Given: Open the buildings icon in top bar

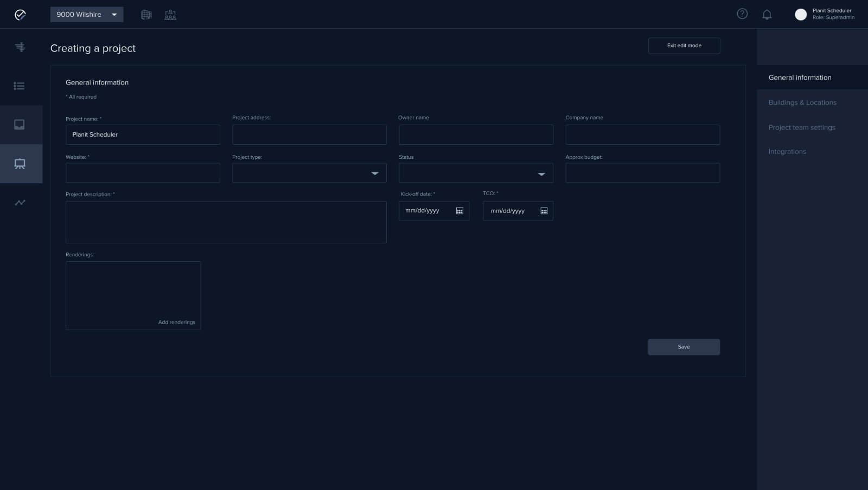Looking at the screenshot, I should point(146,15).
